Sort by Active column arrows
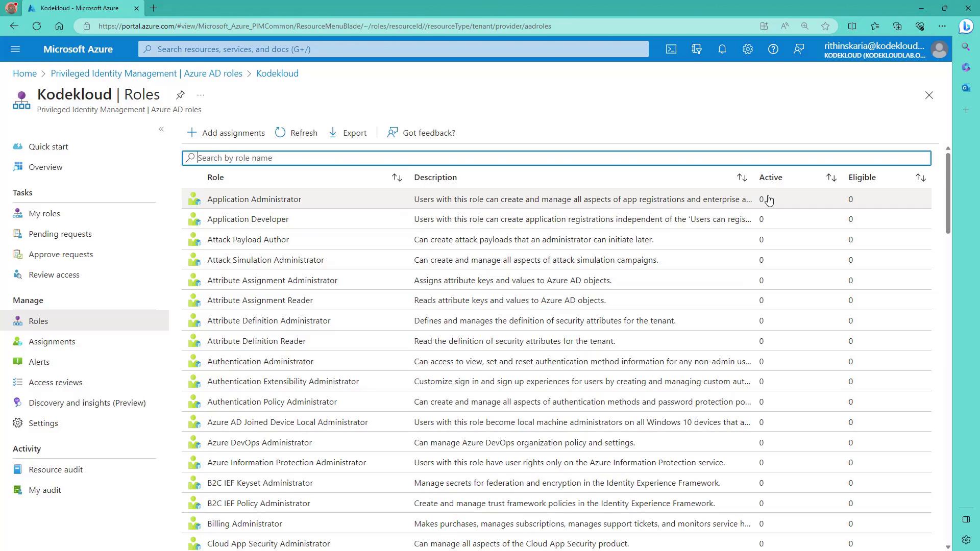Viewport: 980px width, 551px height. tap(831, 178)
